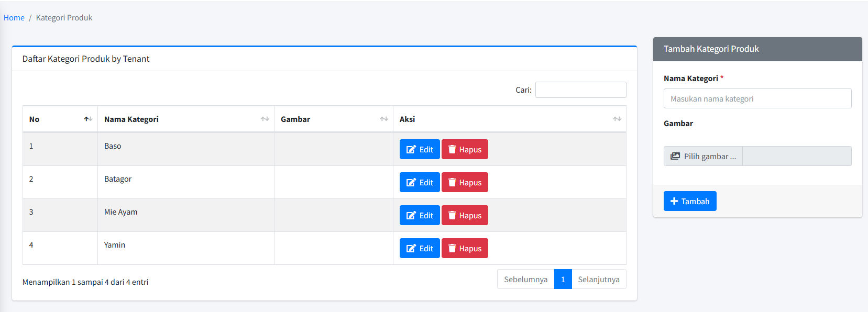Click the Tambah button with plus icon

(x=689, y=201)
